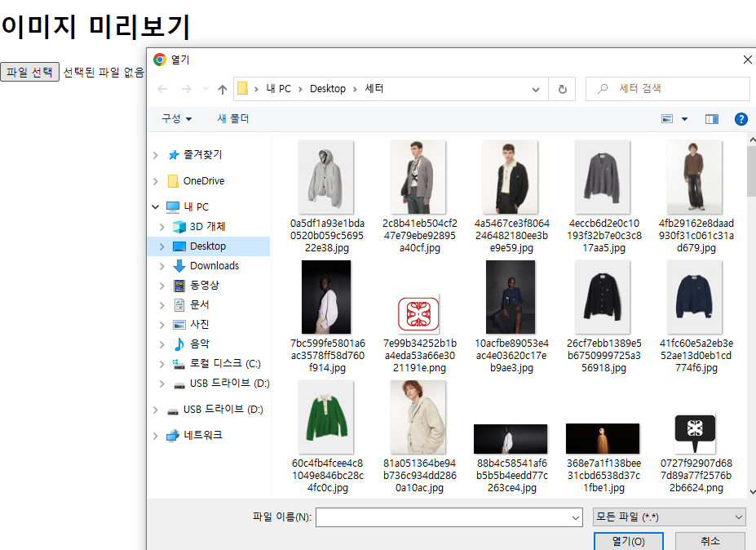756x550 pixels.
Task: Expand the Downloads tree node
Action: coord(162,266)
